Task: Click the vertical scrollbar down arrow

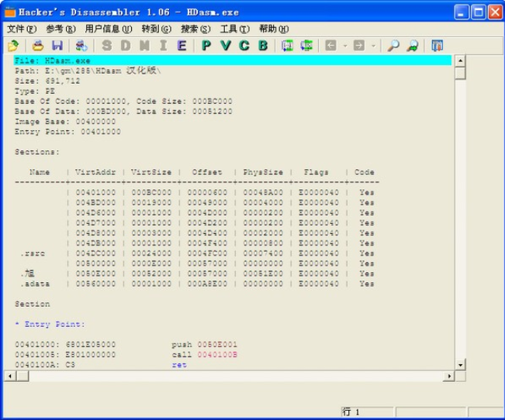Action: [x=460, y=364]
